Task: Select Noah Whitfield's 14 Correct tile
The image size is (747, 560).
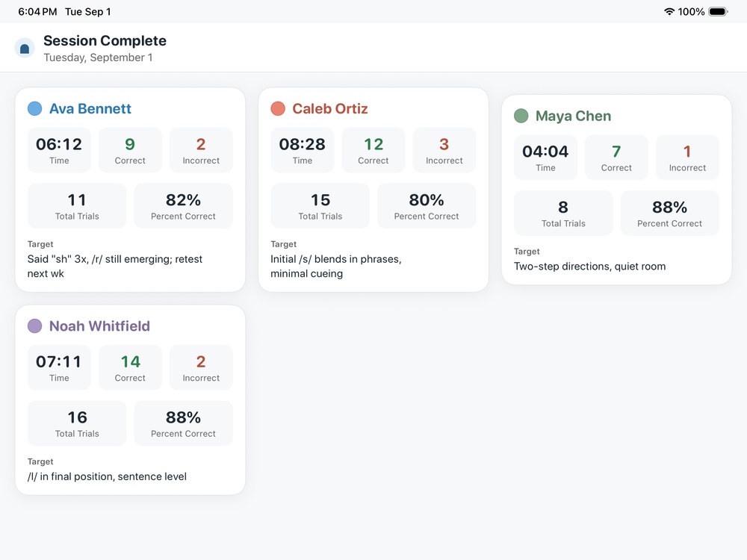Action: [x=130, y=367]
